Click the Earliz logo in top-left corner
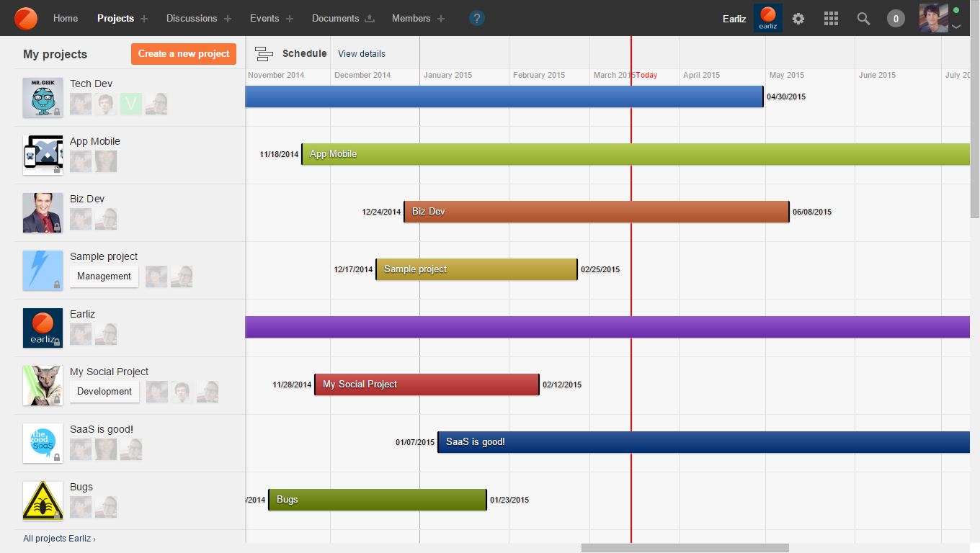This screenshot has width=980, height=553. (x=26, y=18)
